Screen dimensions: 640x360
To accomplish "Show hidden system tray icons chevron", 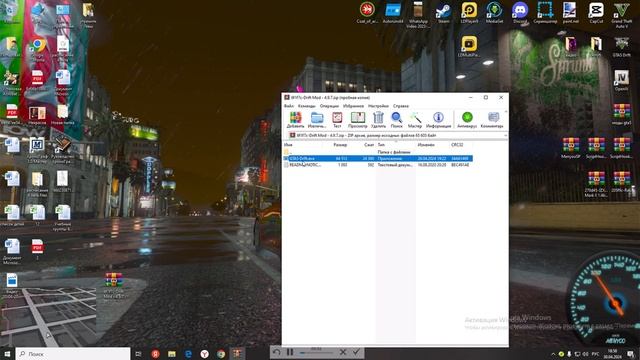I will coord(553,354).
